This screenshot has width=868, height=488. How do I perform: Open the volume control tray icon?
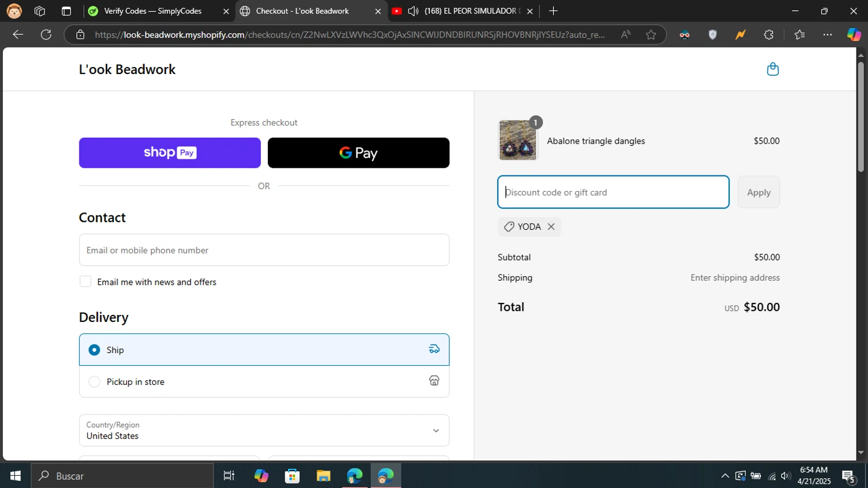(786, 476)
